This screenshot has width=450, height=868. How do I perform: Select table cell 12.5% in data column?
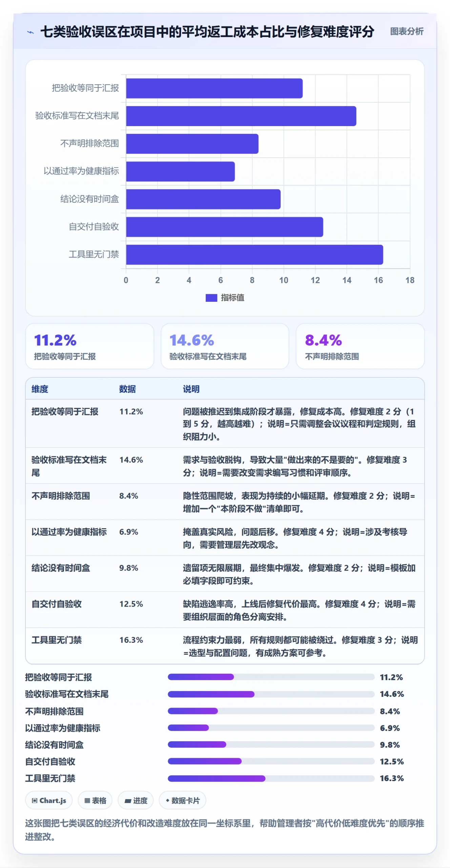pos(131,604)
